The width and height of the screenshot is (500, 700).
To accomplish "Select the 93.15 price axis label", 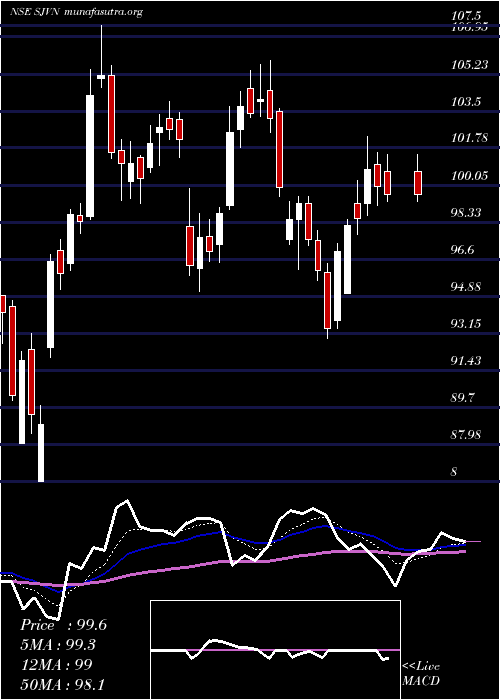I will (x=466, y=324).
